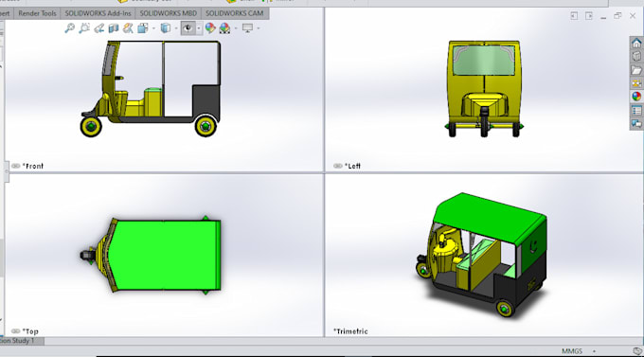Click the *Top view label
644x357 pixels.
click(30, 331)
